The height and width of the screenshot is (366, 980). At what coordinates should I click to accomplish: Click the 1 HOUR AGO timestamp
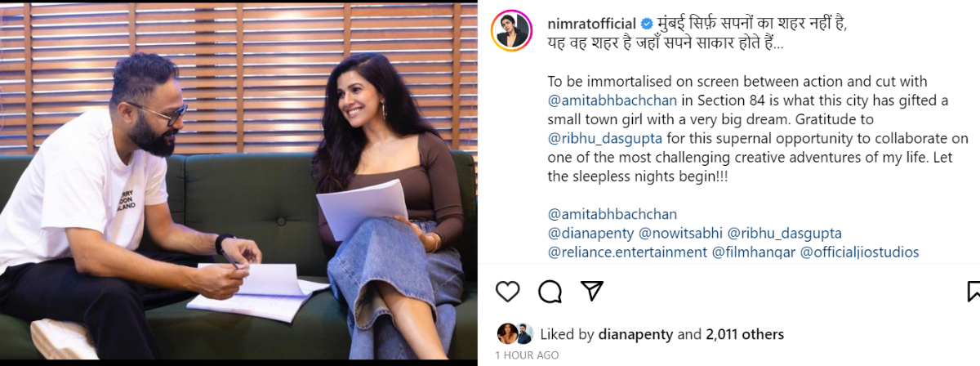pyautogui.click(x=527, y=355)
